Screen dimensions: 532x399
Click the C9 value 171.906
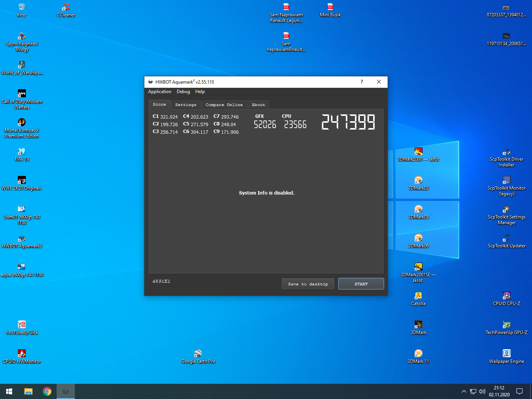pos(230,132)
